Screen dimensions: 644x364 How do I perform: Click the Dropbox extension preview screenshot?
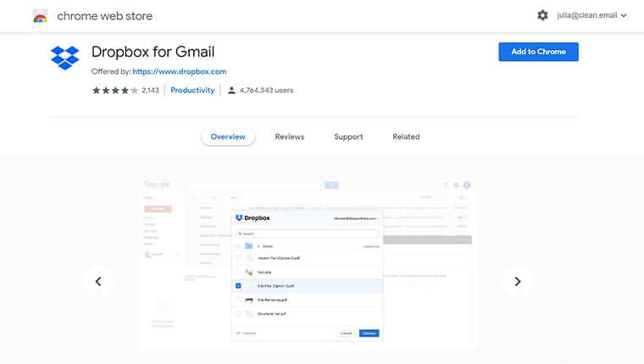(308, 263)
